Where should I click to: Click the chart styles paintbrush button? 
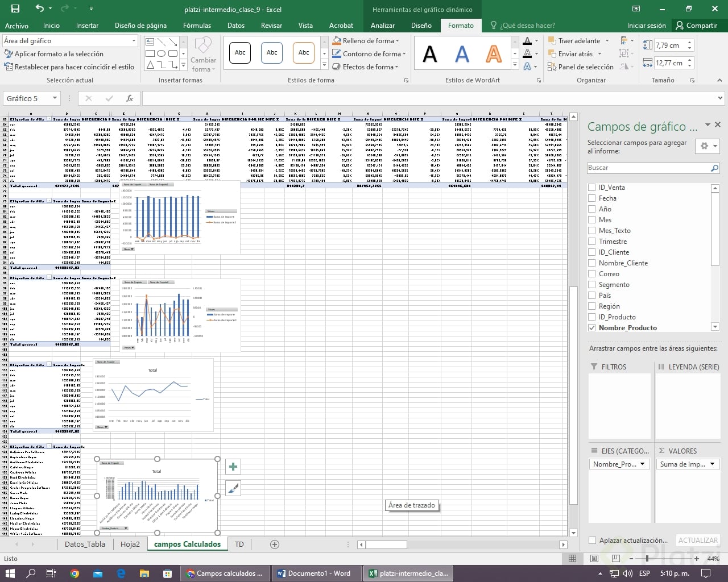[233, 488]
